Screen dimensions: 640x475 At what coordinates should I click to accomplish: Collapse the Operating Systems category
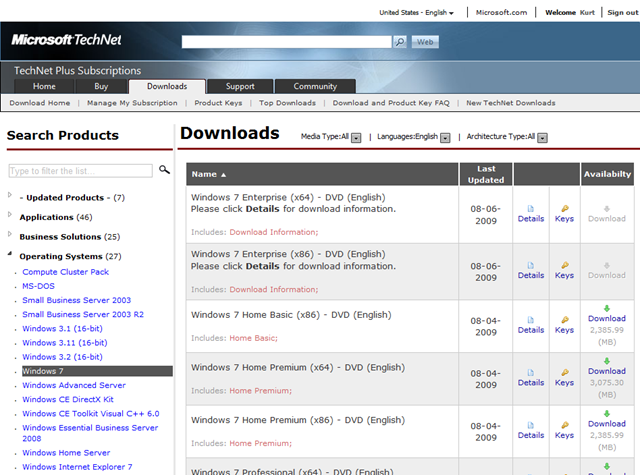[11, 256]
